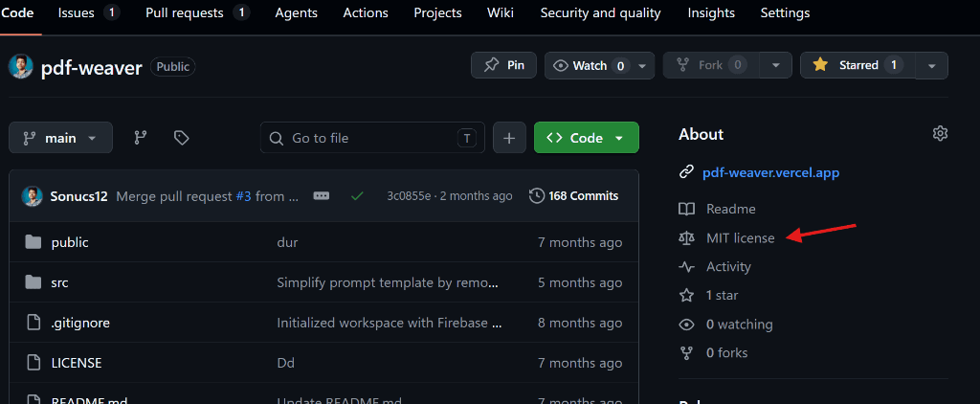Open the 'dur' commit message
Viewport: 980px width, 404px height.
coord(287,242)
